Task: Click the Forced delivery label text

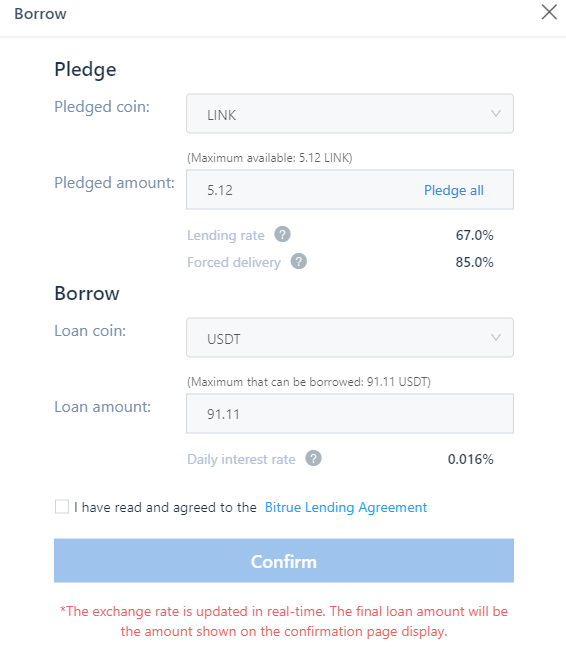Action: (234, 262)
